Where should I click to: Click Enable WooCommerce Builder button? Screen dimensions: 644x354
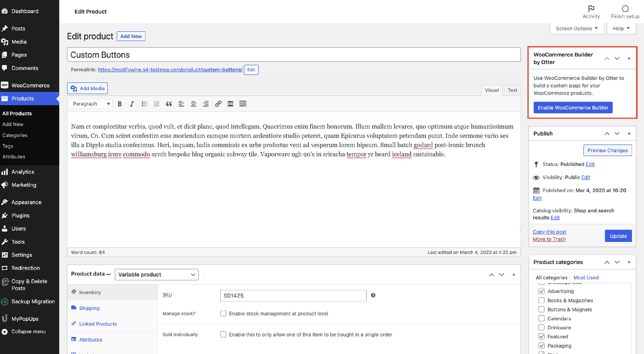point(573,108)
